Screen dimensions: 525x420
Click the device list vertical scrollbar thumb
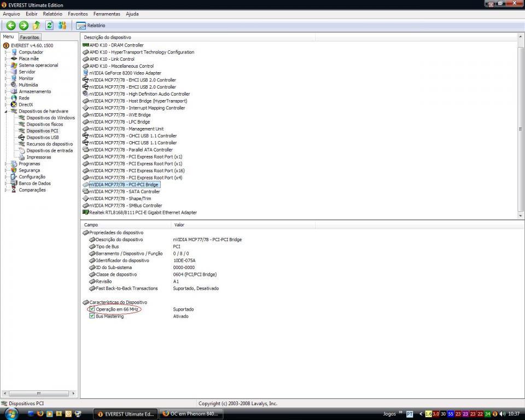click(x=520, y=129)
